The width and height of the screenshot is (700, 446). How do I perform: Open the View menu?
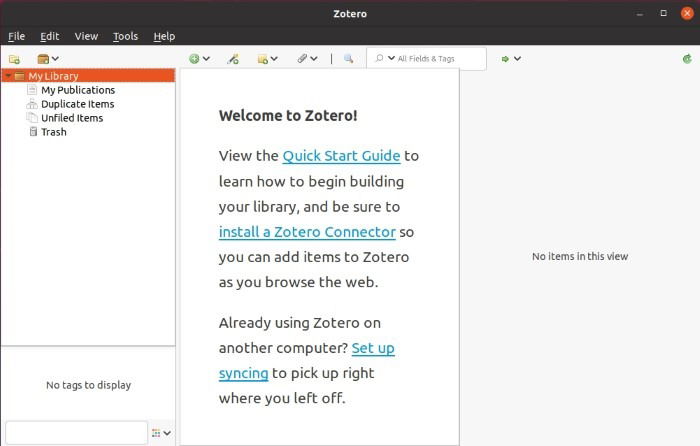click(x=86, y=36)
